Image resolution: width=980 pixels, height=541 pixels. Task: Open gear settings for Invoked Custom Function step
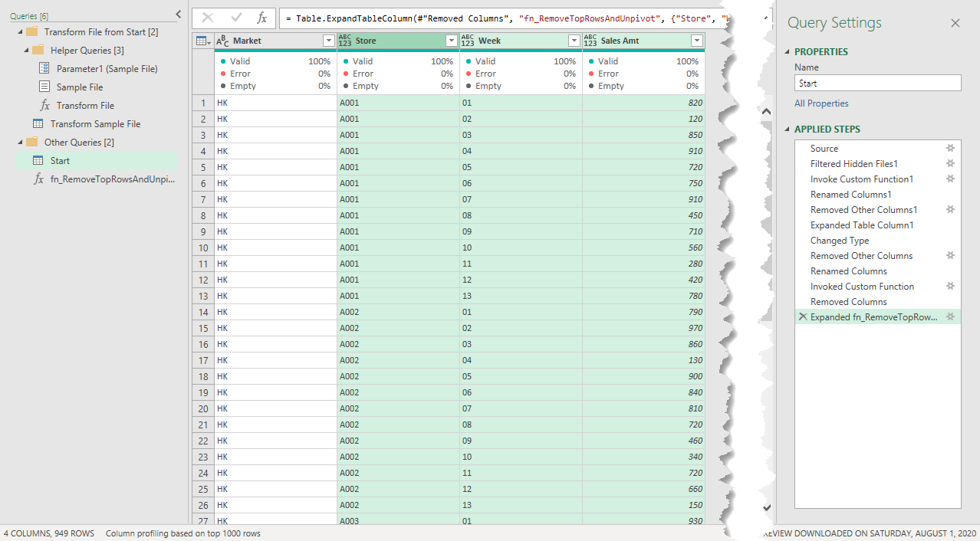(x=950, y=287)
